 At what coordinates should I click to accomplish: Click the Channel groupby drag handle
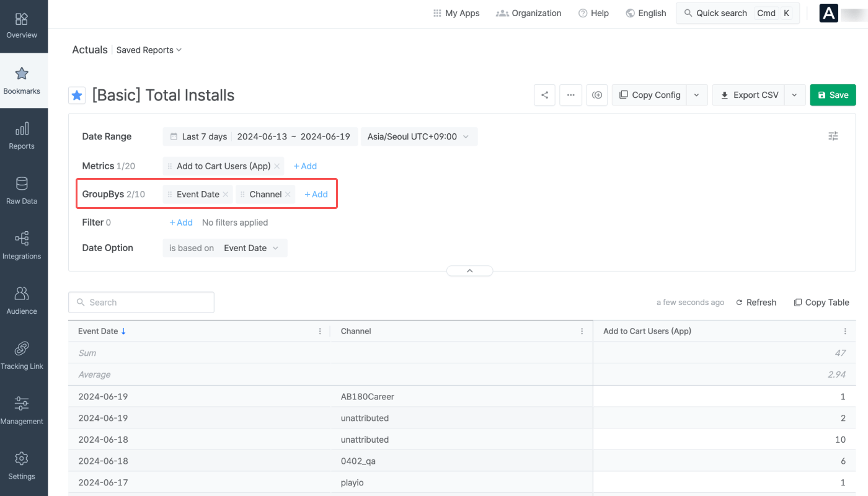[242, 194]
